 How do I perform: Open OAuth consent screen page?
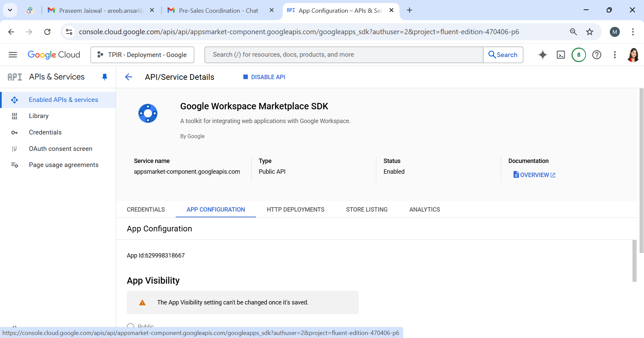tap(60, 149)
